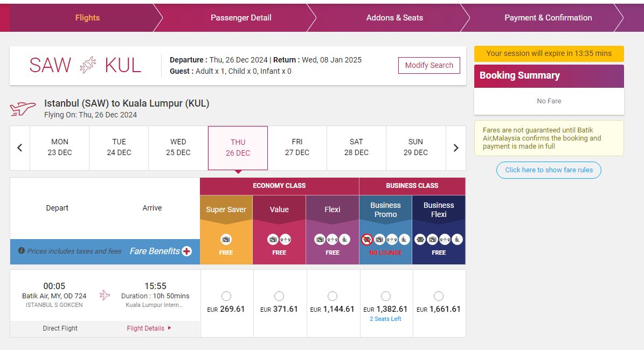The height and width of the screenshot is (350, 644).
Task: Select the Value fare EUR 371.61
Action: 279,296
